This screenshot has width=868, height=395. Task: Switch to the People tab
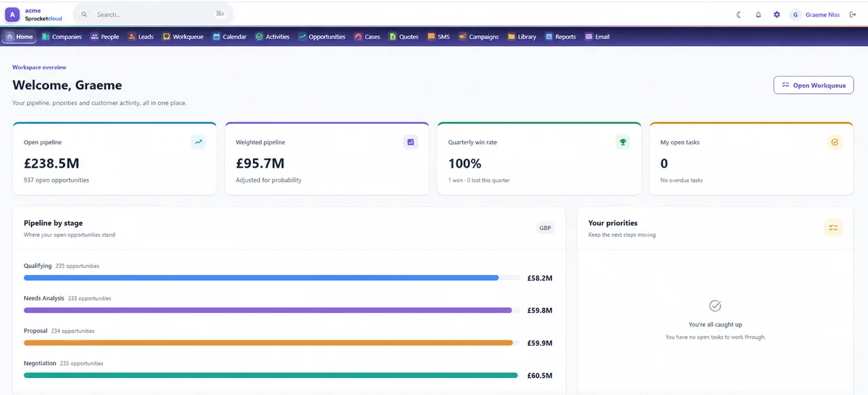pos(104,37)
